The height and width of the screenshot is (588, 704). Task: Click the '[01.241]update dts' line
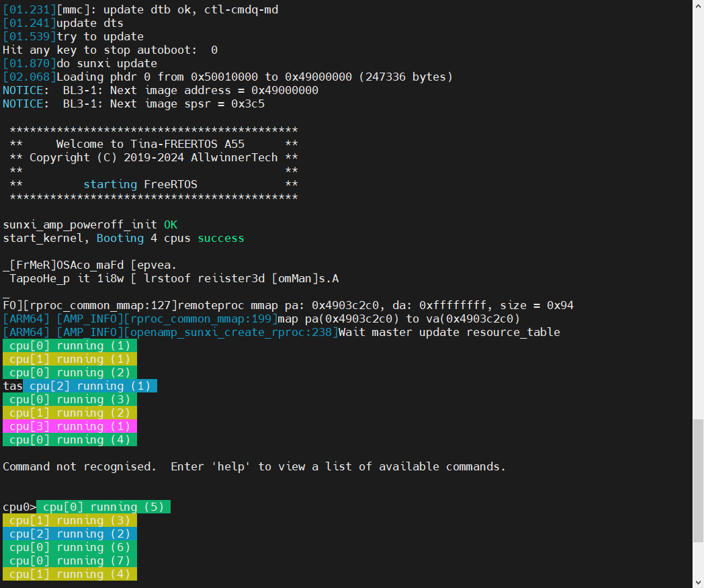63,23
